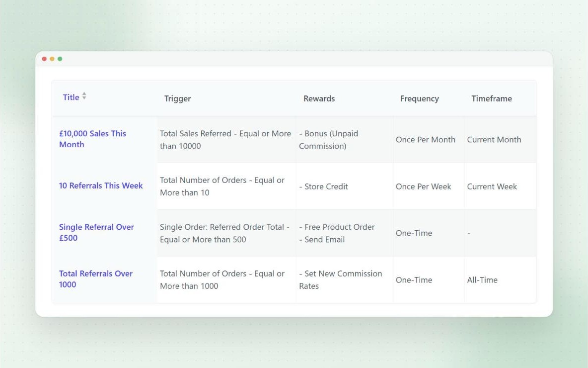This screenshot has width=588, height=368.
Task: Close the window with the red button
Action: [44, 59]
